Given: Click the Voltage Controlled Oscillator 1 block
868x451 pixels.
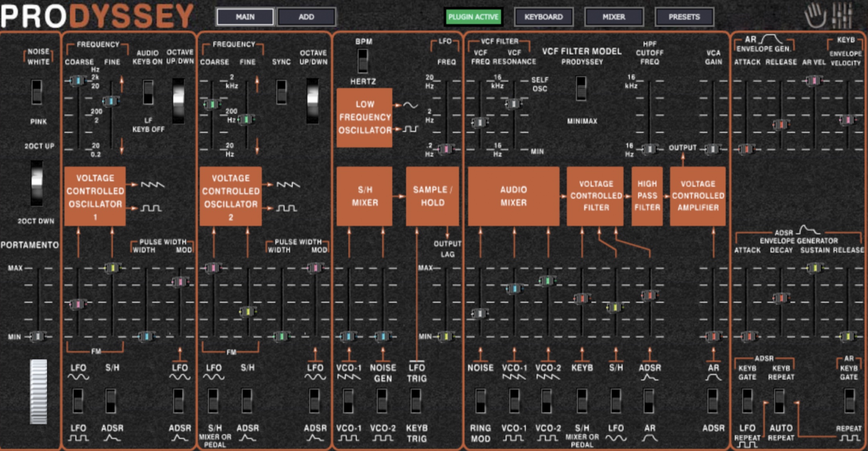Looking at the screenshot, I should click(x=95, y=196).
